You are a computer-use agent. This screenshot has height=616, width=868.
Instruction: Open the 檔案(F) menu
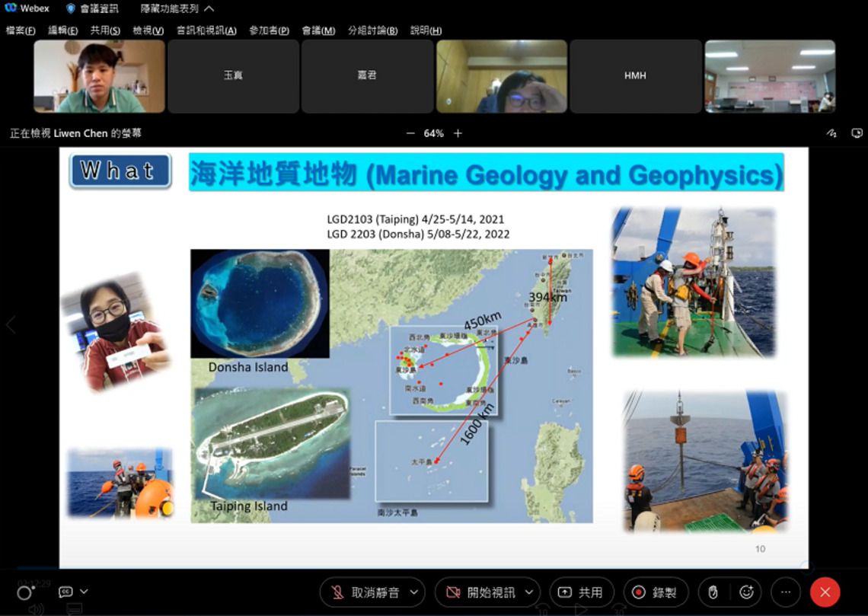21,30
